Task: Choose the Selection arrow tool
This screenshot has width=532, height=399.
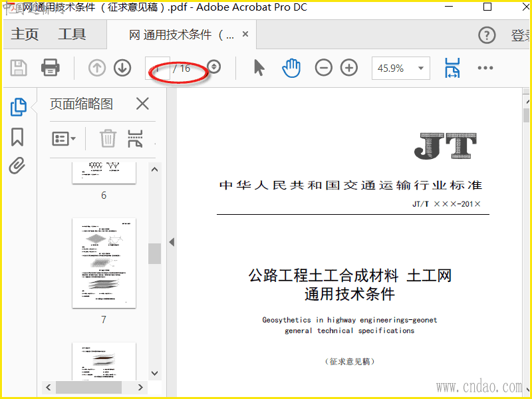Action: [x=259, y=68]
